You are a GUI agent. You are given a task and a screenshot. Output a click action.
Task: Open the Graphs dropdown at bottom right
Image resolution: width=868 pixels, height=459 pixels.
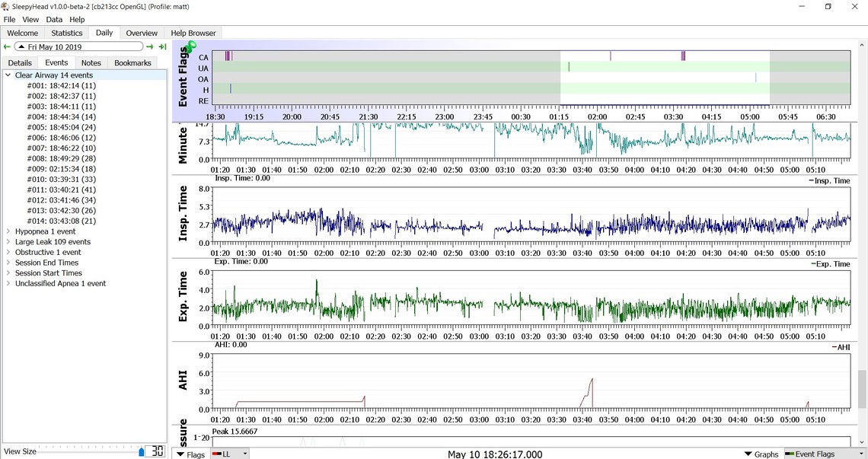click(761, 454)
